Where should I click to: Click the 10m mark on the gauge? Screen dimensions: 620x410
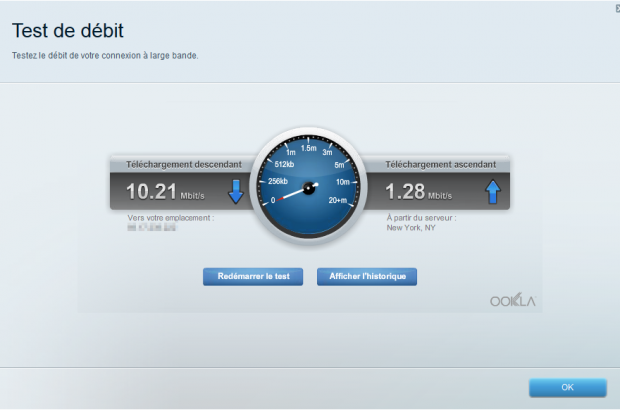click(343, 182)
